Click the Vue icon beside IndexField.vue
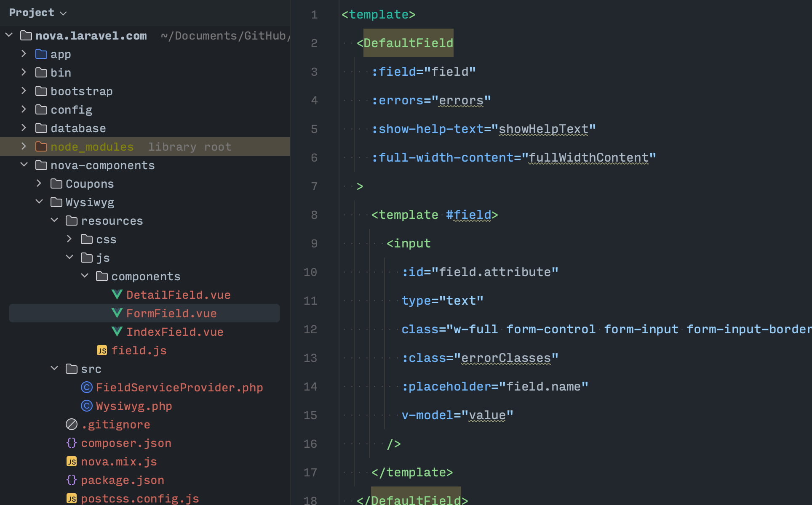 [x=118, y=332]
